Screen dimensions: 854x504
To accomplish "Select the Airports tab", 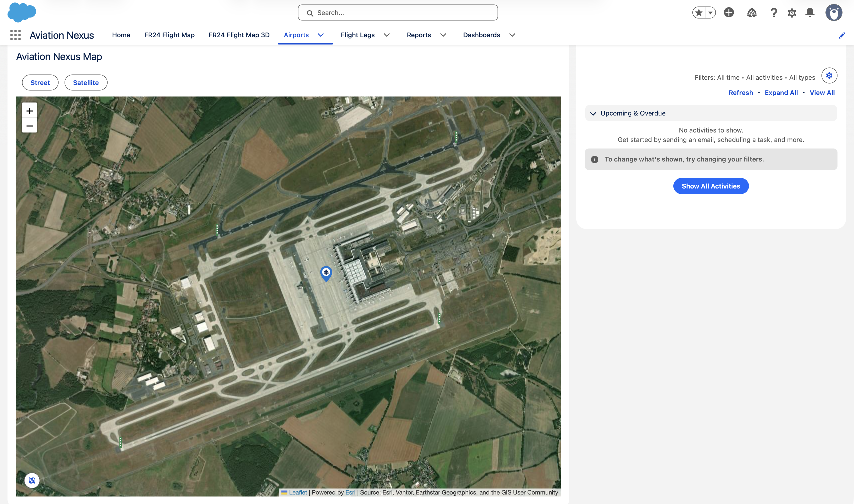I will (296, 35).
